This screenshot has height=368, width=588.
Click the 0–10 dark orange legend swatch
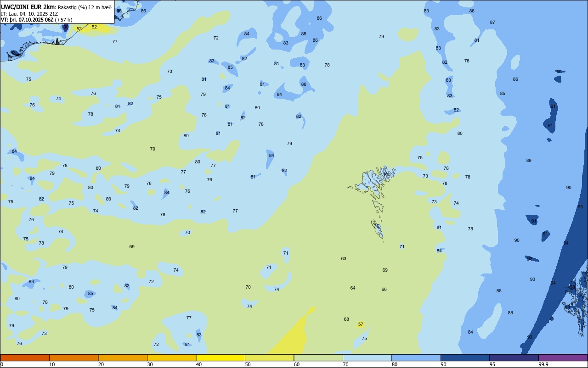coord(25,357)
